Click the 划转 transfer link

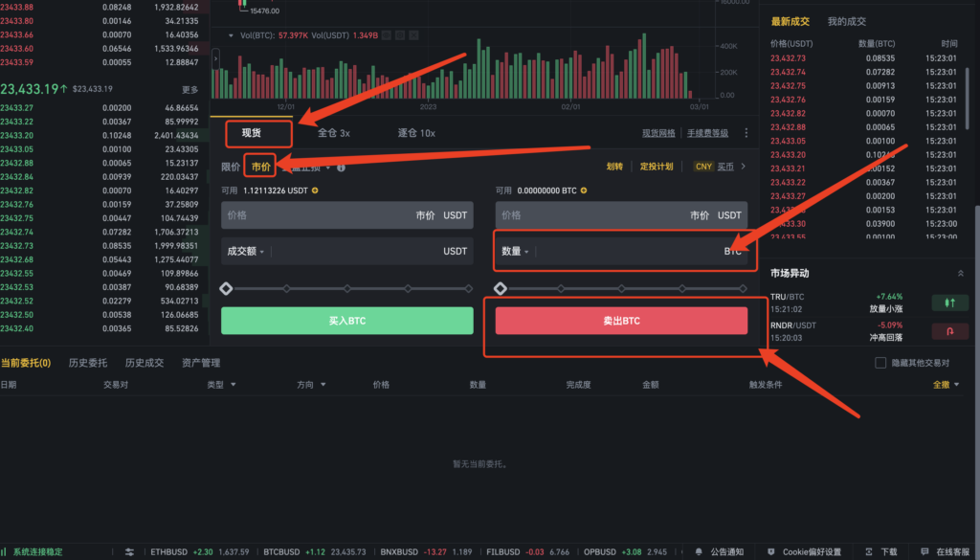(614, 167)
